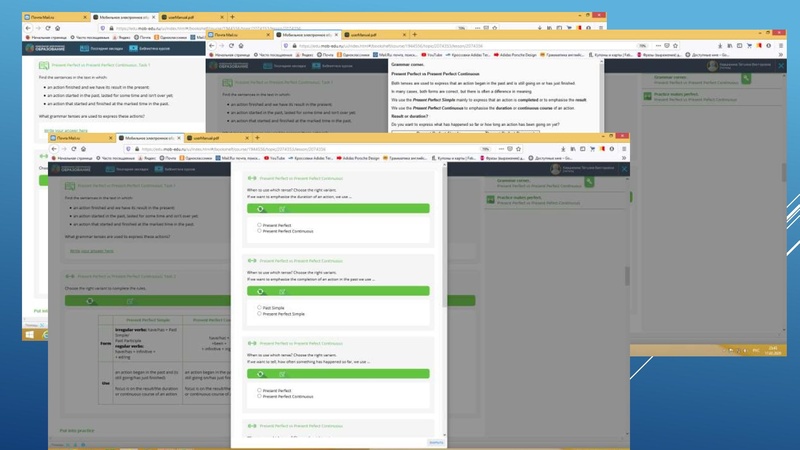Image resolution: width=800 pixels, height=450 pixels.
Task: Click the Закрыть button at the bottom of the quiz dialog
Action: 436,441
